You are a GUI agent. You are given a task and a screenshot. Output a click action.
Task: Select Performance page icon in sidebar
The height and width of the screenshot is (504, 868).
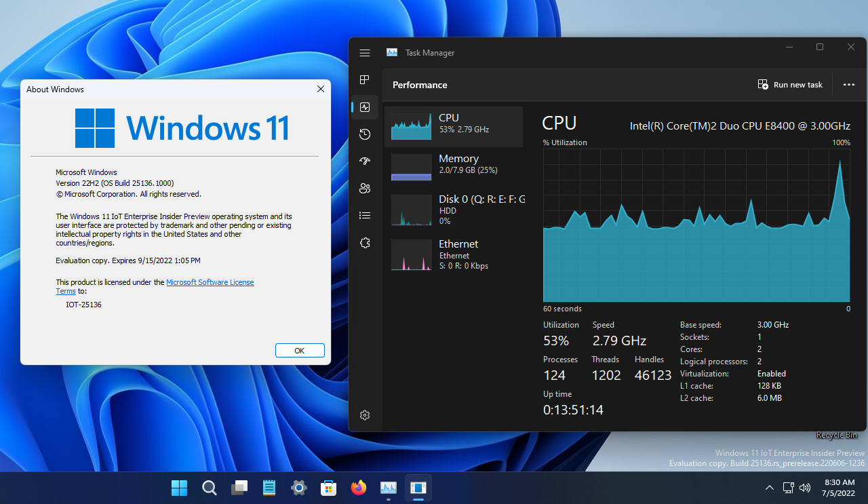pos(365,107)
